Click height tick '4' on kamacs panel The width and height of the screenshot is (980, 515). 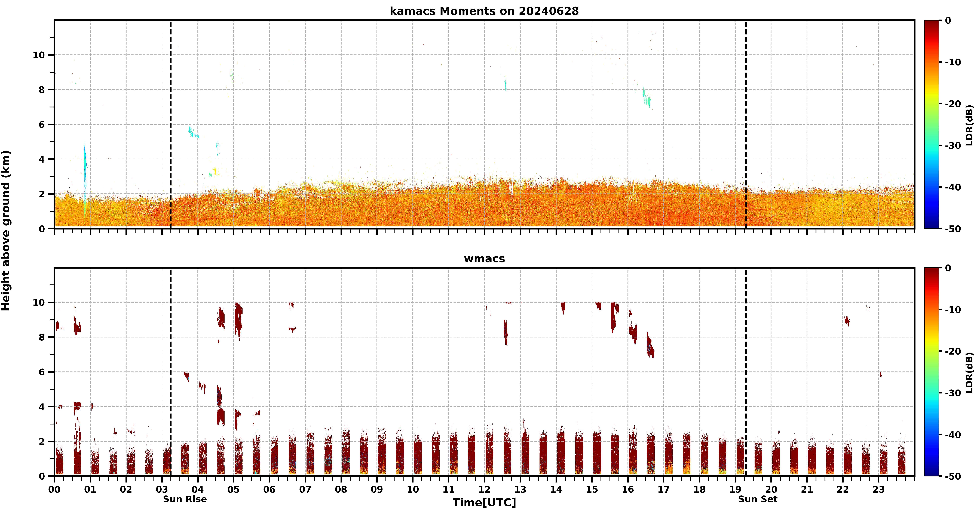[42, 159]
